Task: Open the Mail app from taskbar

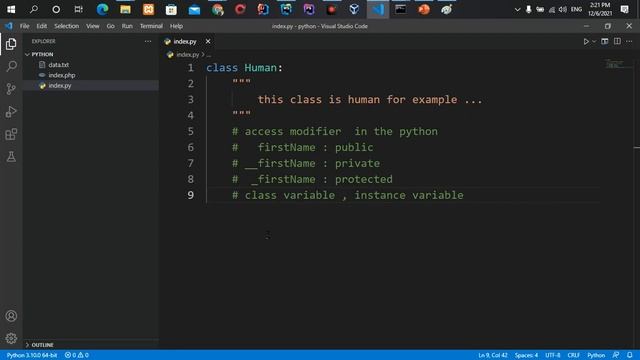Action: click(x=194, y=9)
